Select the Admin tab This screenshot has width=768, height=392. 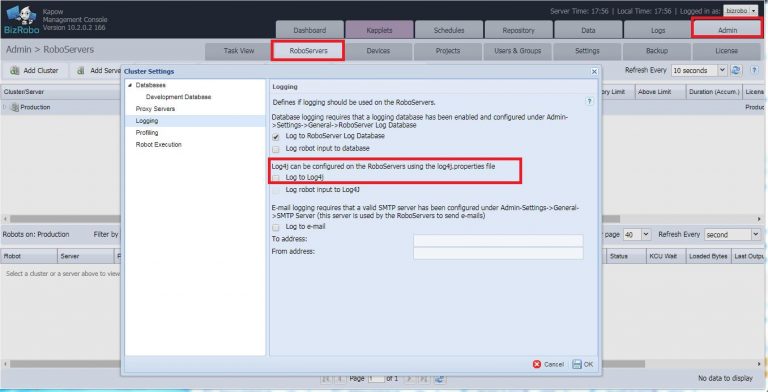[727, 29]
